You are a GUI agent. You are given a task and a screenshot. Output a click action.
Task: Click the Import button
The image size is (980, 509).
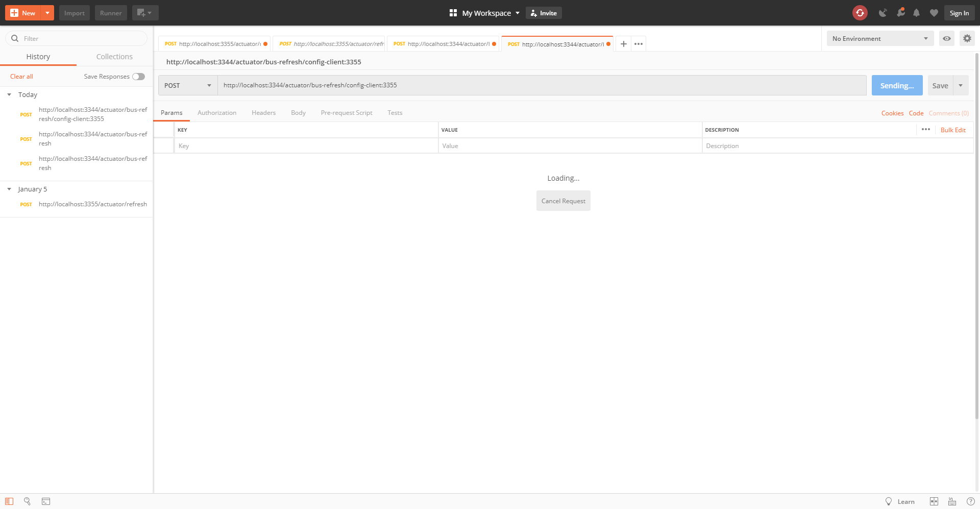[x=75, y=13]
